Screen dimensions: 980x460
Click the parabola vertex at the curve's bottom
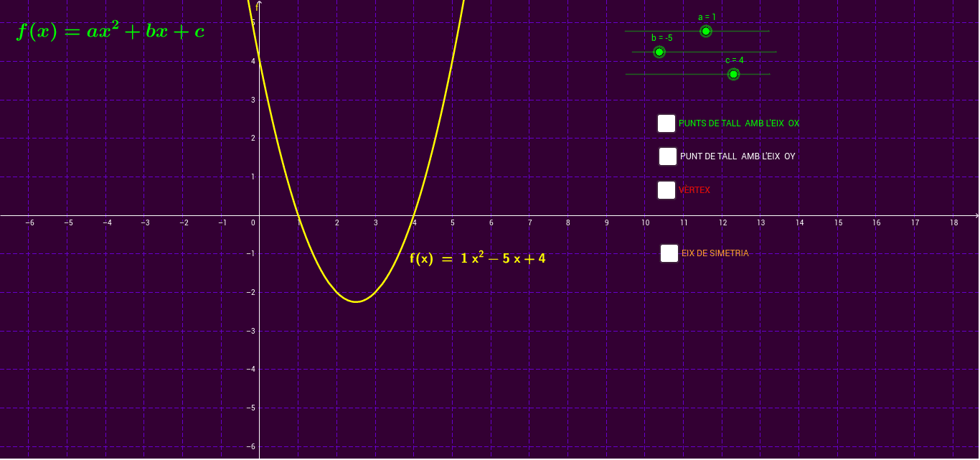[x=356, y=301]
